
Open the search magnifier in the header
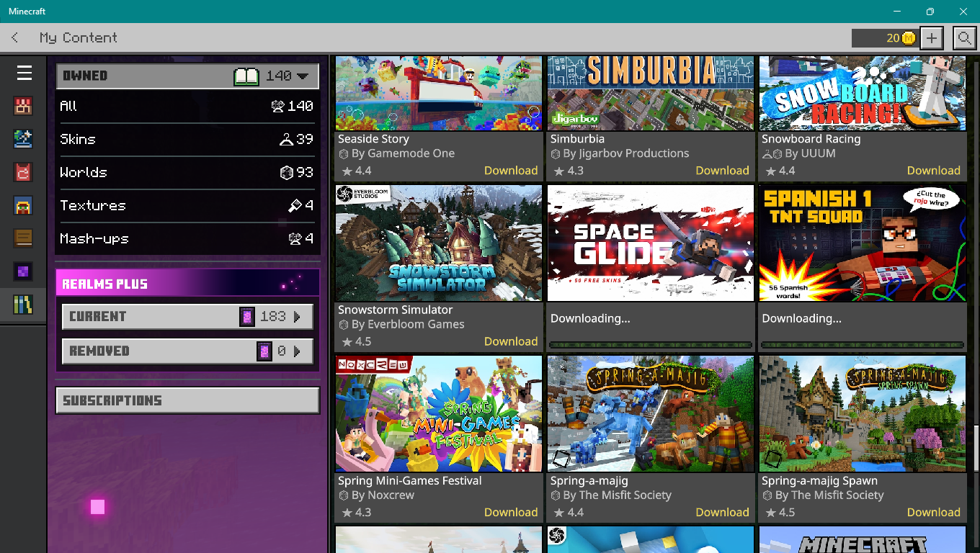click(964, 38)
